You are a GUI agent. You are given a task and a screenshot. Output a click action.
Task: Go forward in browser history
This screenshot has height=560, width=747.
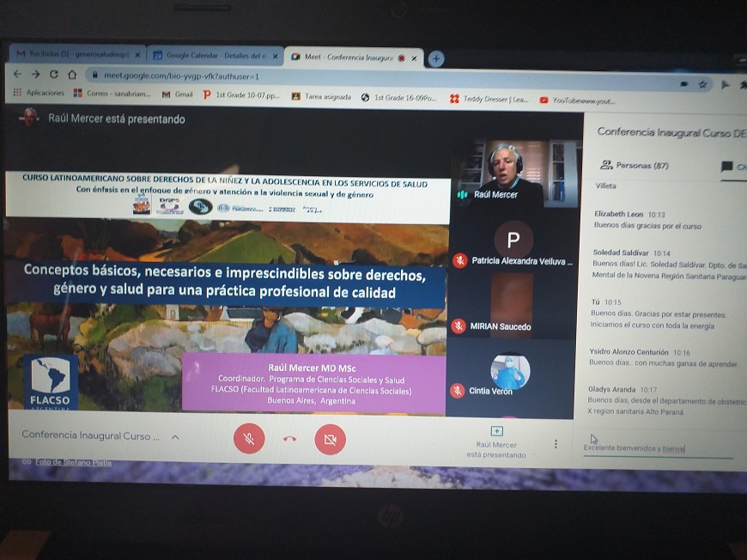click(x=36, y=74)
